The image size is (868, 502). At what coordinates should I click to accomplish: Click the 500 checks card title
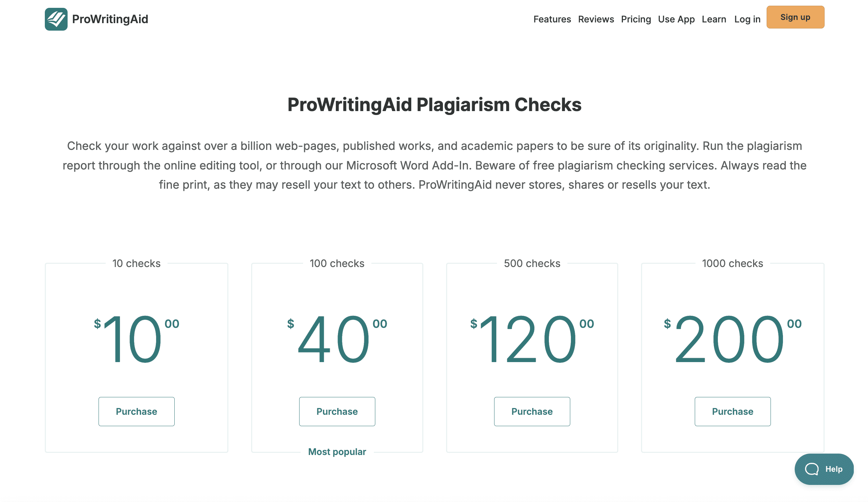click(x=532, y=263)
